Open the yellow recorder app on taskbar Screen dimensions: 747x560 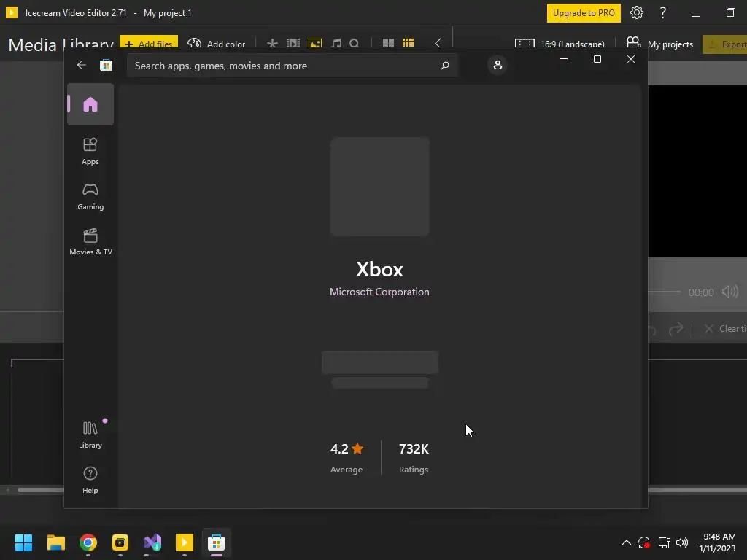coord(120,542)
